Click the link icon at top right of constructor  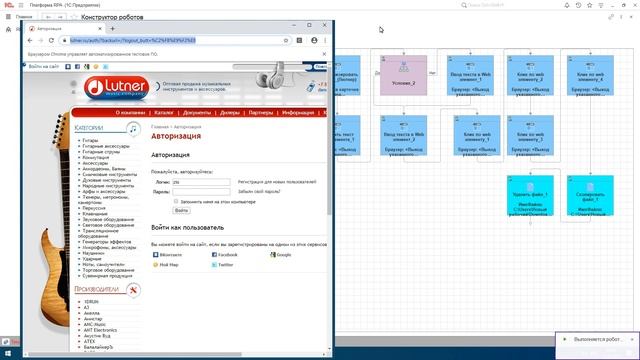[x=611, y=17]
